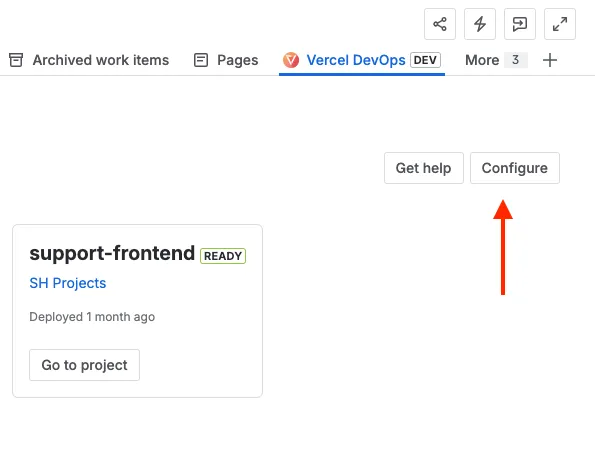Select the Vercel DevOps tab
Image resolution: width=595 pixels, height=472 pixels.
(362, 60)
